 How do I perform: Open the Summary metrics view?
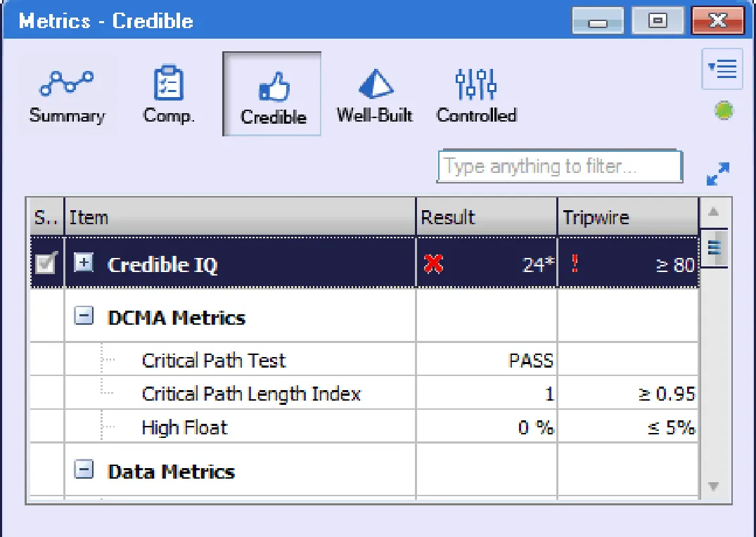pyautogui.click(x=67, y=95)
